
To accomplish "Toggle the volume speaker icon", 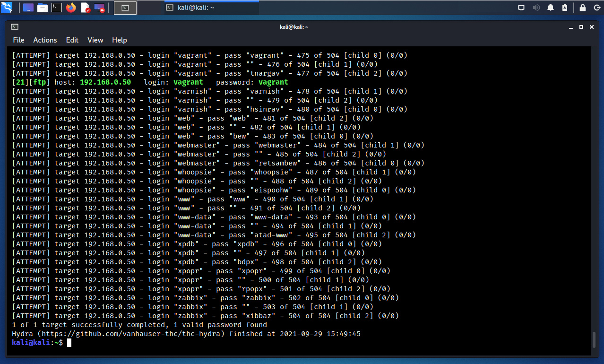I will coord(536,8).
